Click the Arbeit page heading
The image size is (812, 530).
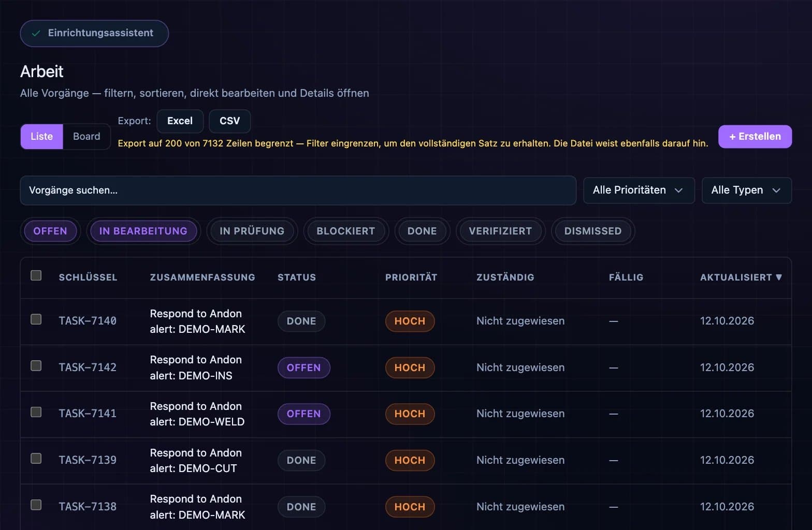pyautogui.click(x=41, y=71)
